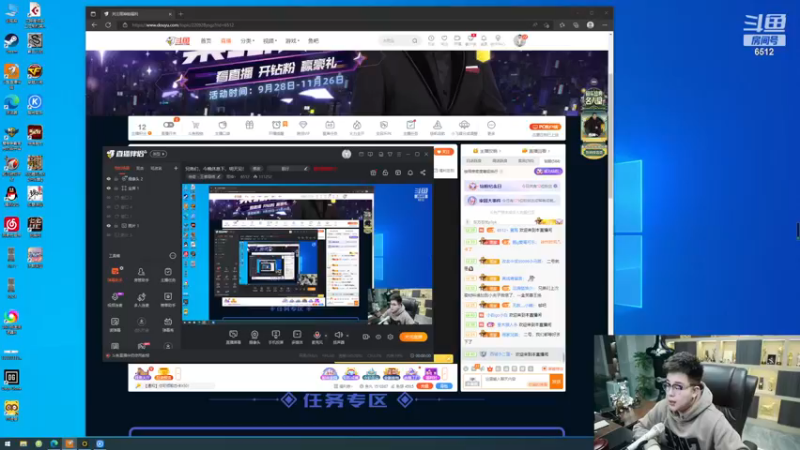Switch to the second scene tab
Image resolution: width=800 pixels, height=450 pixels.
(140, 168)
